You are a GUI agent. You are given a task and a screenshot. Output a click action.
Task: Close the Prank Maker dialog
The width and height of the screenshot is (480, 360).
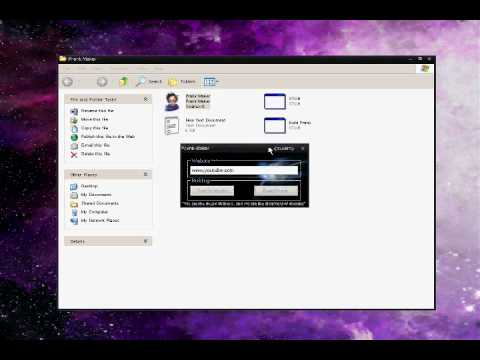[x=303, y=148]
